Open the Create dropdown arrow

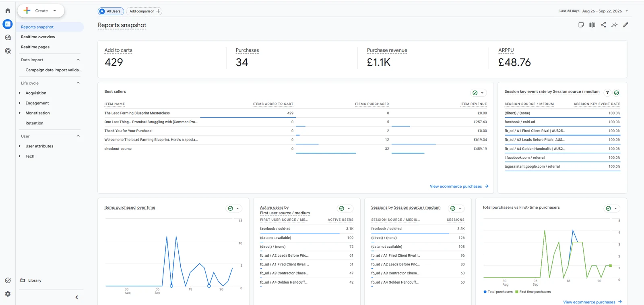tap(55, 11)
